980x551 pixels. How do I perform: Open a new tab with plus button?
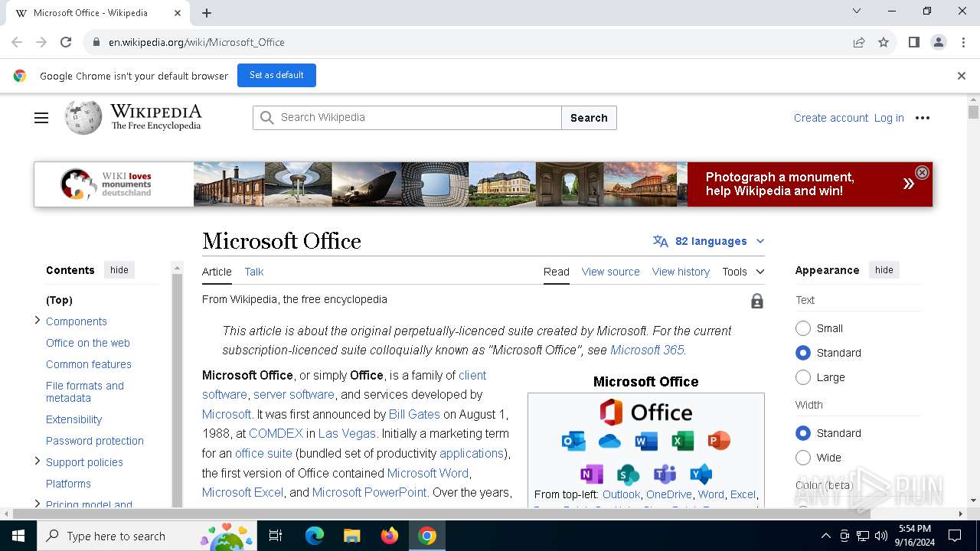(x=207, y=13)
